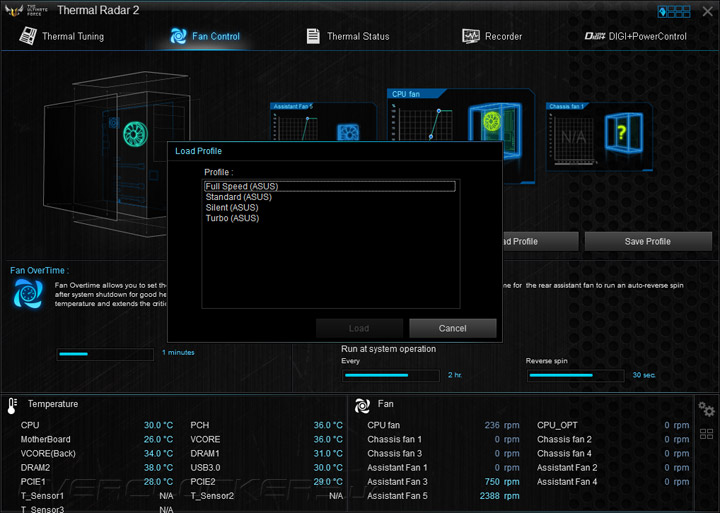Close the Thermal Radar 2 window
The image size is (720, 513).
(708, 11)
